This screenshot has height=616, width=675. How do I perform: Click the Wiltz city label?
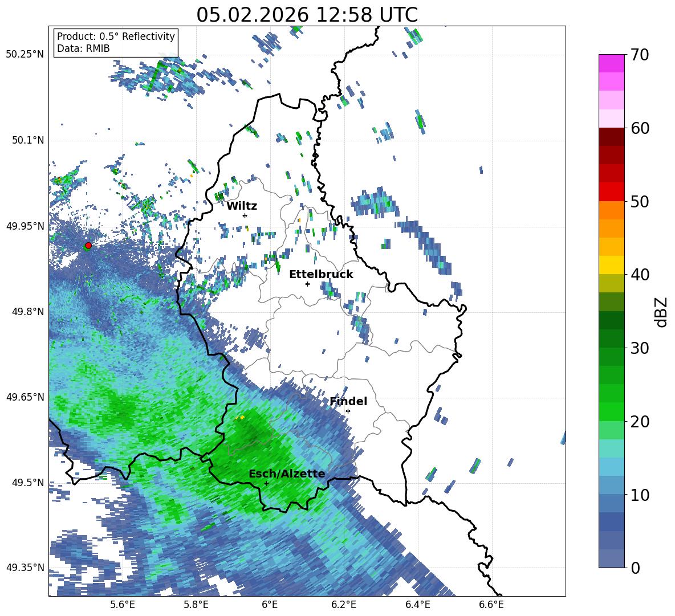coord(242,206)
